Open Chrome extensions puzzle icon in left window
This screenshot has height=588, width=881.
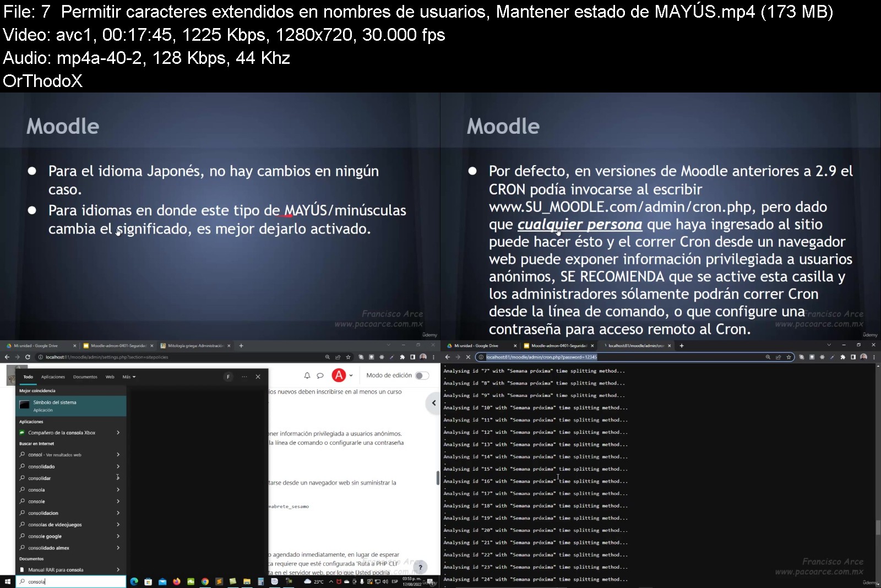tap(403, 357)
